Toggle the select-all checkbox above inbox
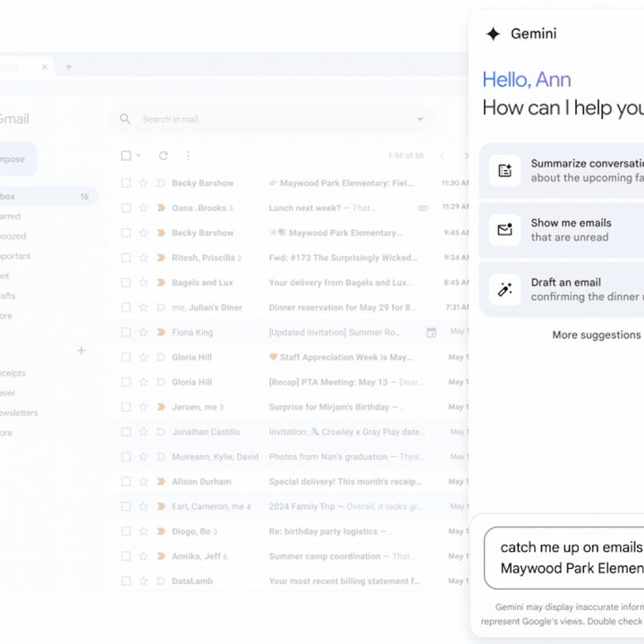The width and height of the screenshot is (644, 644). [126, 156]
